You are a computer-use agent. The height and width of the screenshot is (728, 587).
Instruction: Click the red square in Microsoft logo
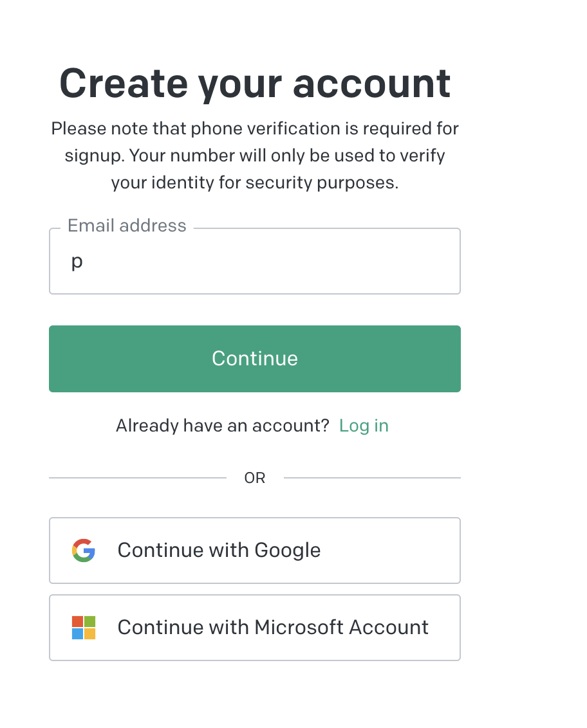point(78,622)
